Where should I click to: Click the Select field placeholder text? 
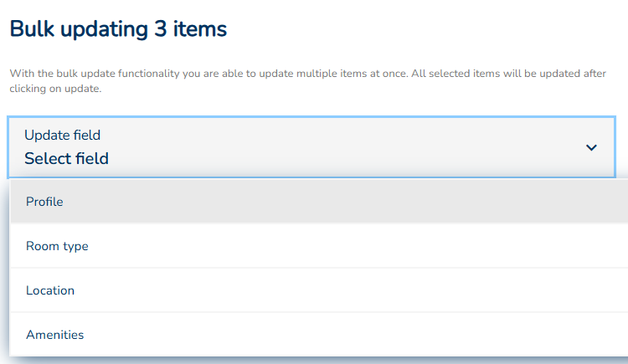coord(66,158)
